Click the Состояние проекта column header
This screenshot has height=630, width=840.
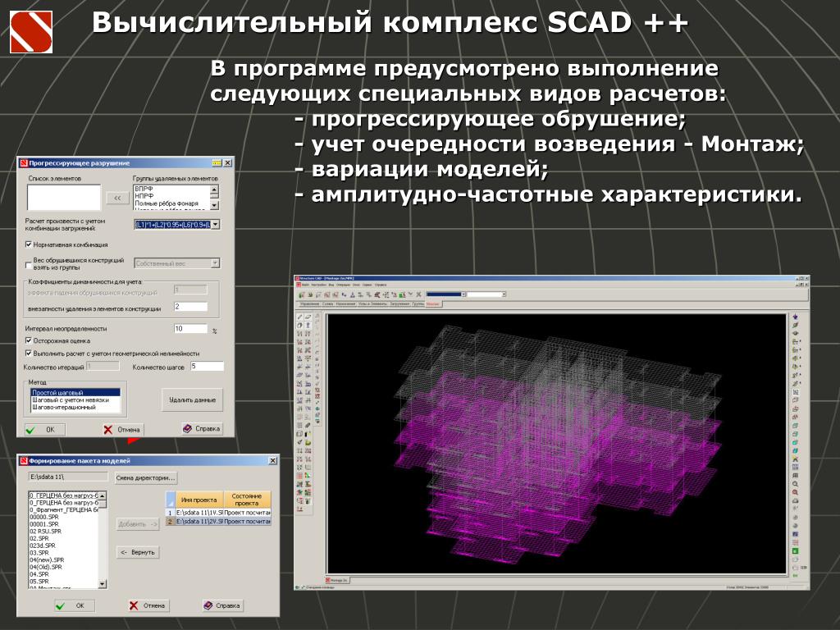click(247, 500)
